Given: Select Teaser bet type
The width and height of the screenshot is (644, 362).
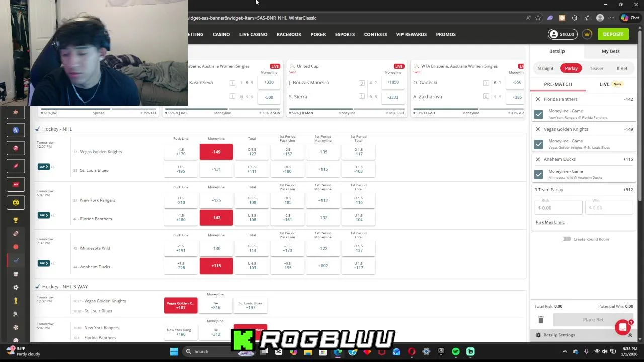Looking at the screenshot, I should [x=596, y=68].
